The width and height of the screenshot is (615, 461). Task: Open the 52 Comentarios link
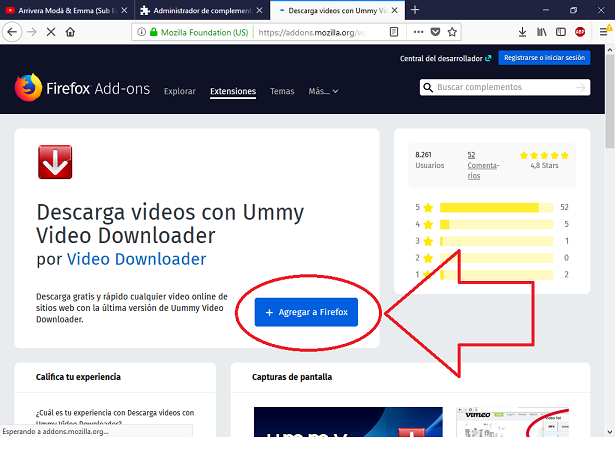[483, 165]
